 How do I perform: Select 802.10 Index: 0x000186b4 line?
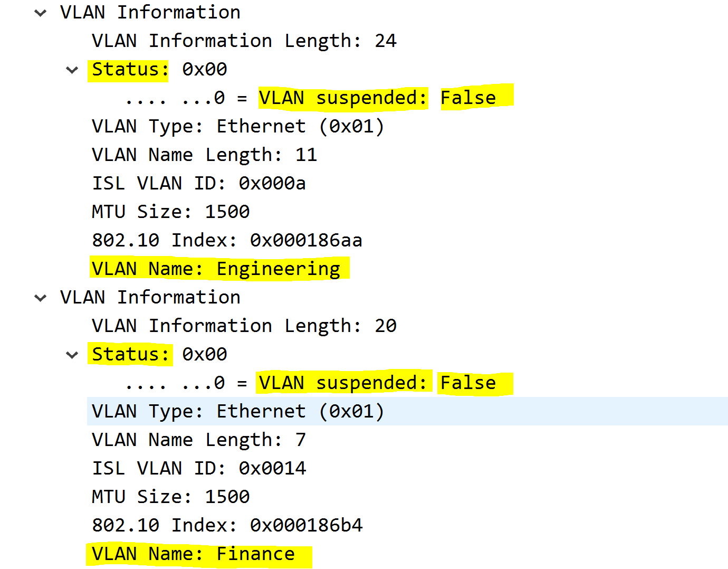(227, 526)
